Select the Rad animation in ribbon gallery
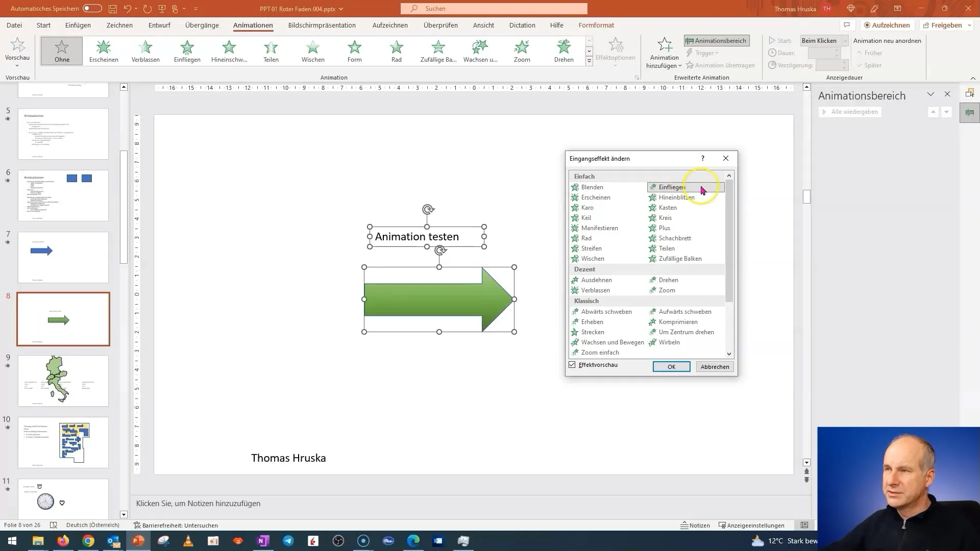980x551 pixels. 397,51
